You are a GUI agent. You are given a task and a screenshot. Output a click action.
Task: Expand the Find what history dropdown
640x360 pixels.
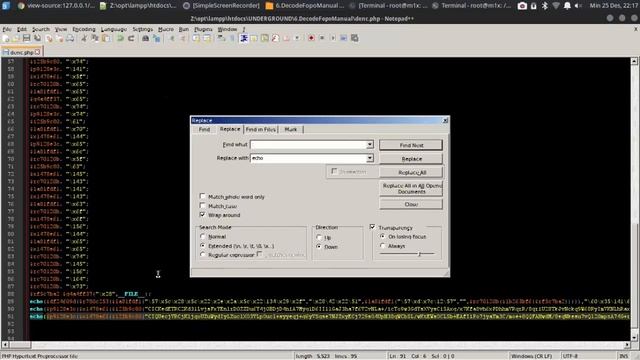(x=369, y=144)
